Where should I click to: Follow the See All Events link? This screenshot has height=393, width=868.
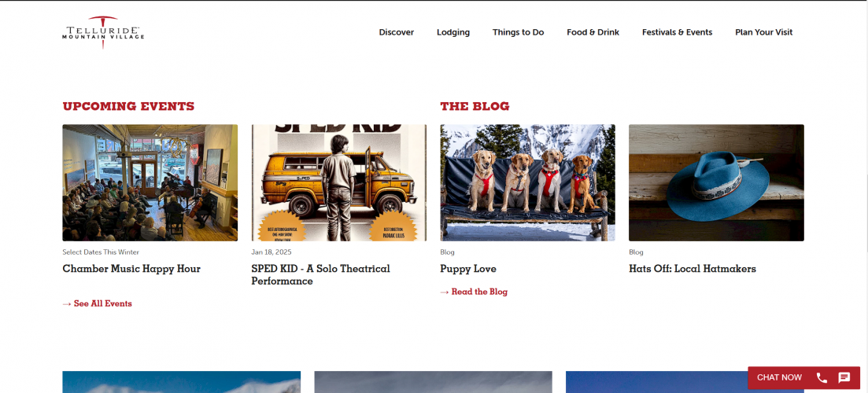click(98, 303)
